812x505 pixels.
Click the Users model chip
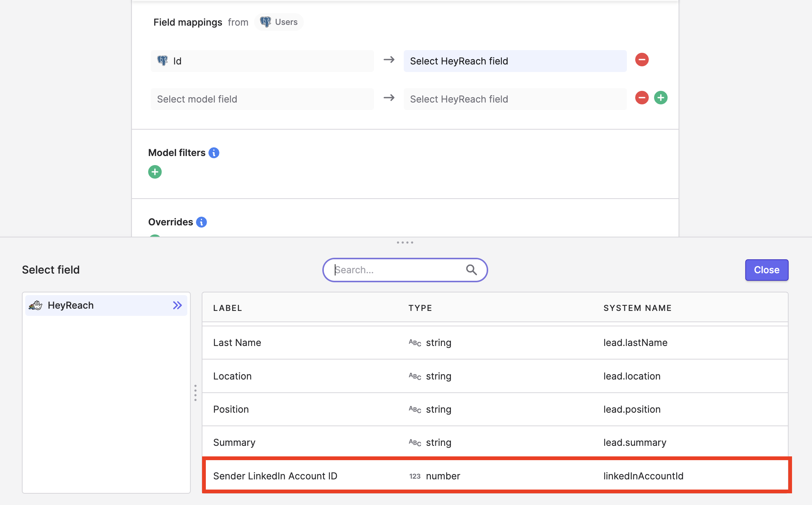(279, 22)
